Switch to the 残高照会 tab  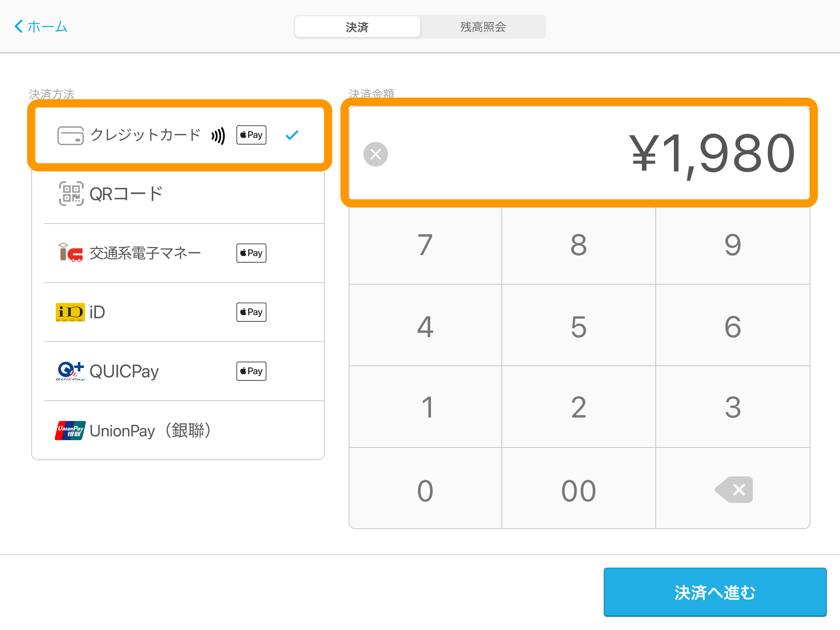[483, 27]
